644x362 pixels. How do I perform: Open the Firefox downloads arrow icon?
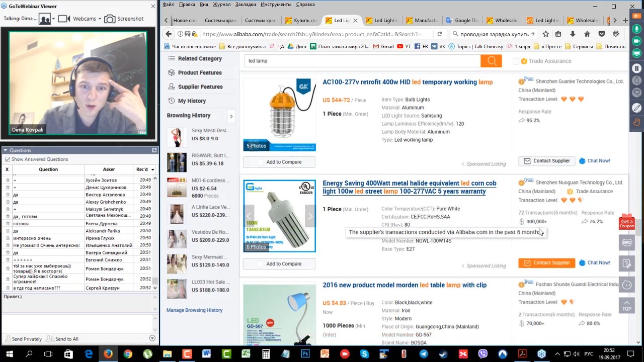tap(573, 34)
